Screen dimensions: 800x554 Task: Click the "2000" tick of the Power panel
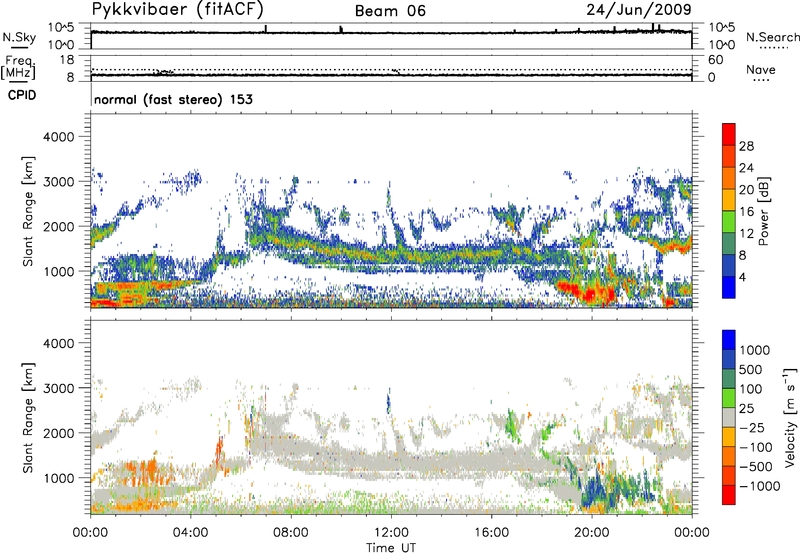58,226
